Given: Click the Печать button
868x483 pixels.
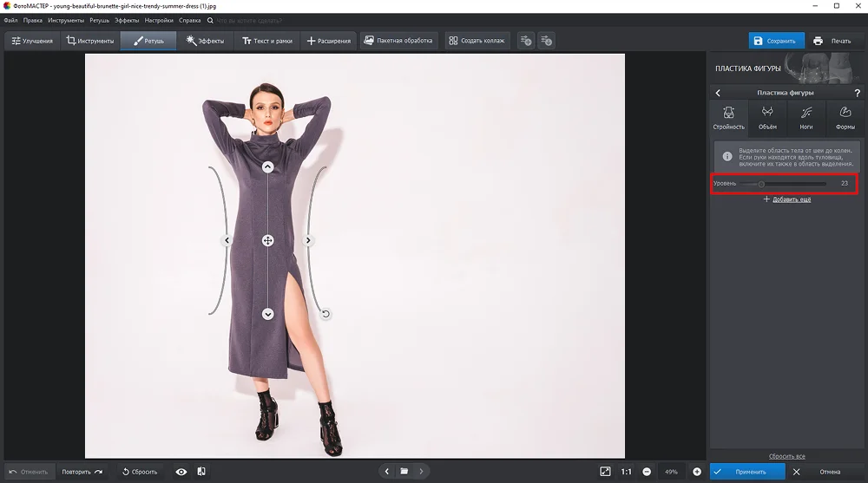Looking at the screenshot, I should (x=832, y=41).
